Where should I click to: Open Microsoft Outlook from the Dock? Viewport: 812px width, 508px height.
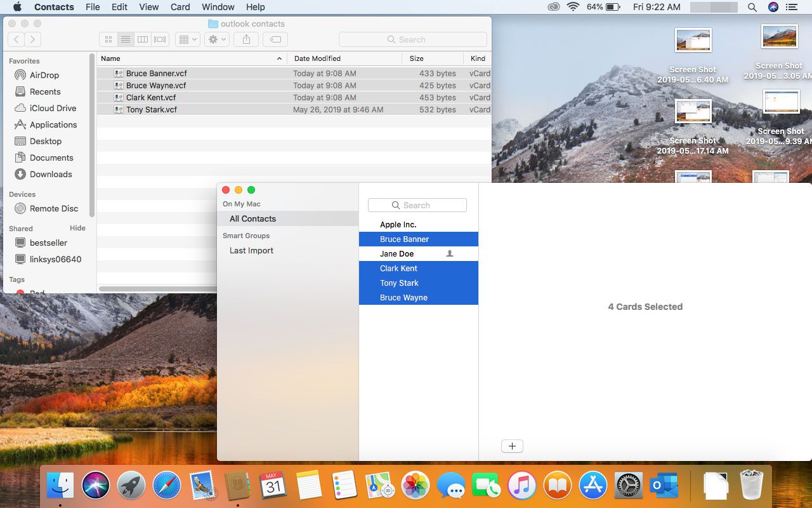tap(664, 486)
